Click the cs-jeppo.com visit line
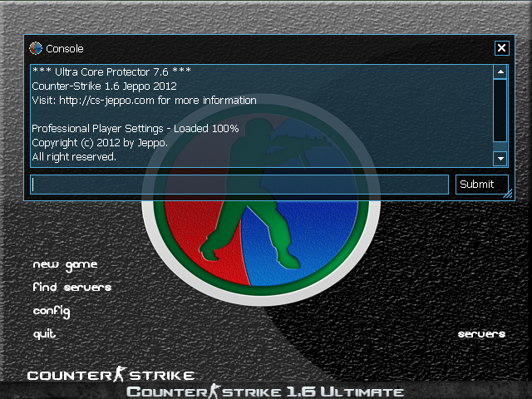Image resolution: width=532 pixels, height=399 pixels. 144,101
